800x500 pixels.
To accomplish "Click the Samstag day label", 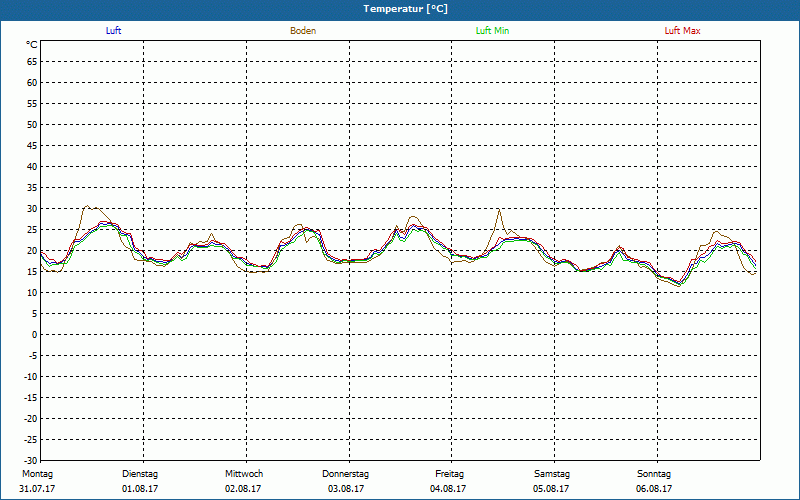I will (x=552, y=474).
